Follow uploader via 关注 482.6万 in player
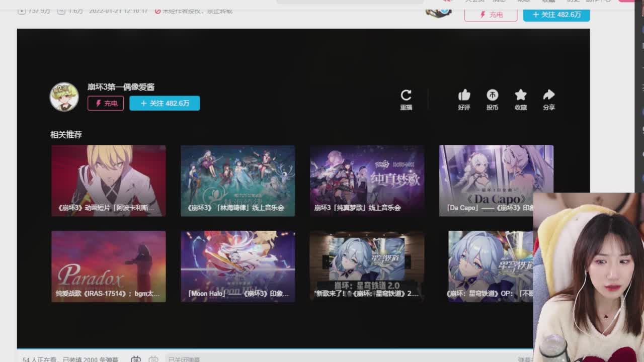Image resolution: width=644 pixels, height=362 pixels. click(165, 103)
